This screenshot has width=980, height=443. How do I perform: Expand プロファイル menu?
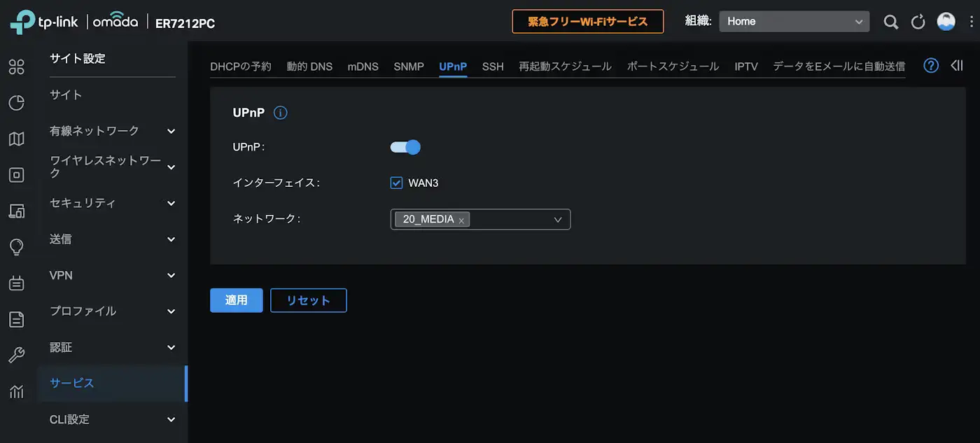112,311
